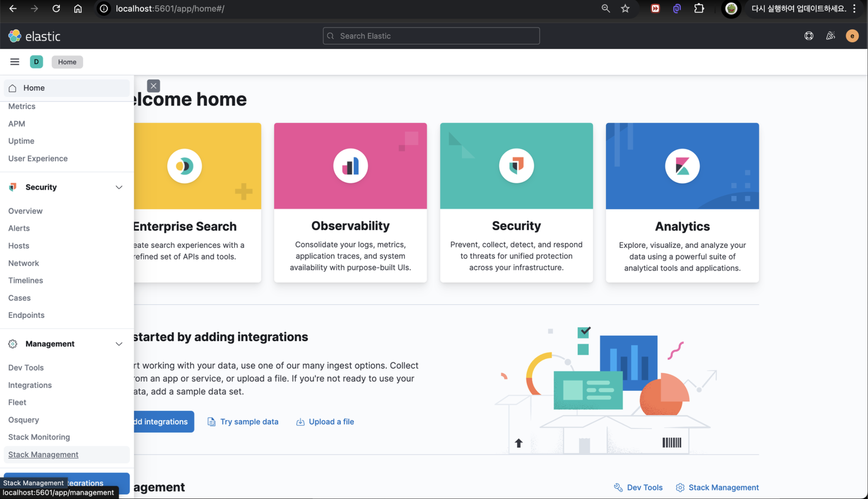Open Dev Tools from sidebar
The height and width of the screenshot is (499, 868).
coord(26,368)
